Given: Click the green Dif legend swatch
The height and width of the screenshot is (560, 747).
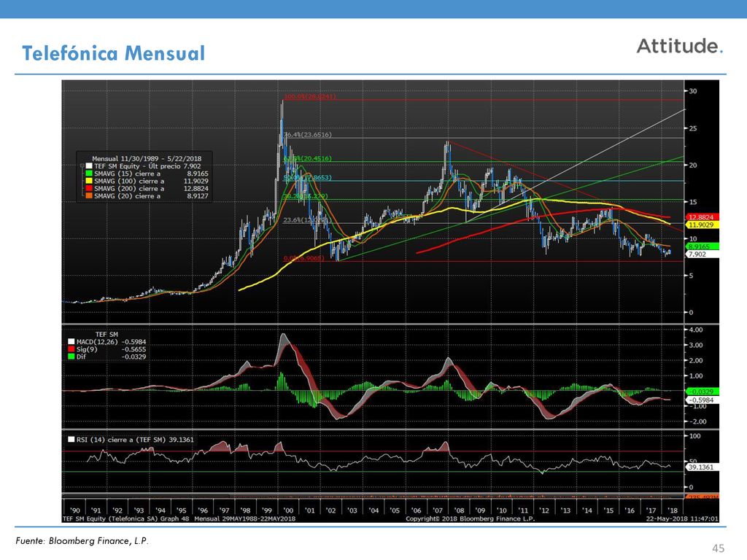Looking at the screenshot, I should (71, 356).
